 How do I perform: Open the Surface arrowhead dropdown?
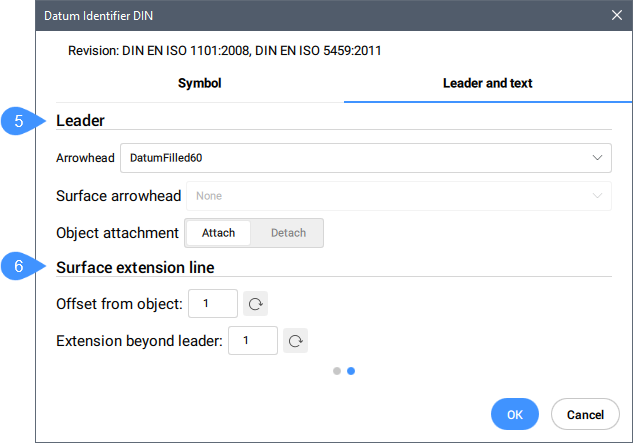(x=398, y=196)
